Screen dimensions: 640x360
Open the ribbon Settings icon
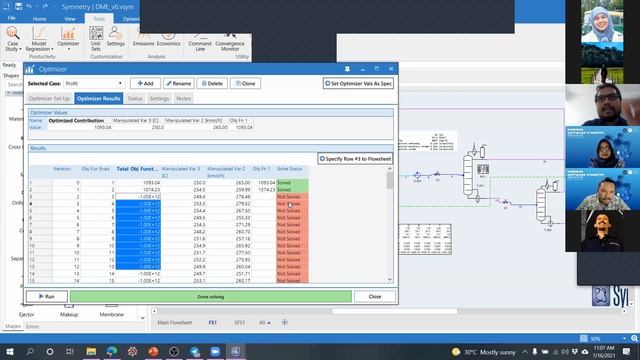click(x=116, y=37)
